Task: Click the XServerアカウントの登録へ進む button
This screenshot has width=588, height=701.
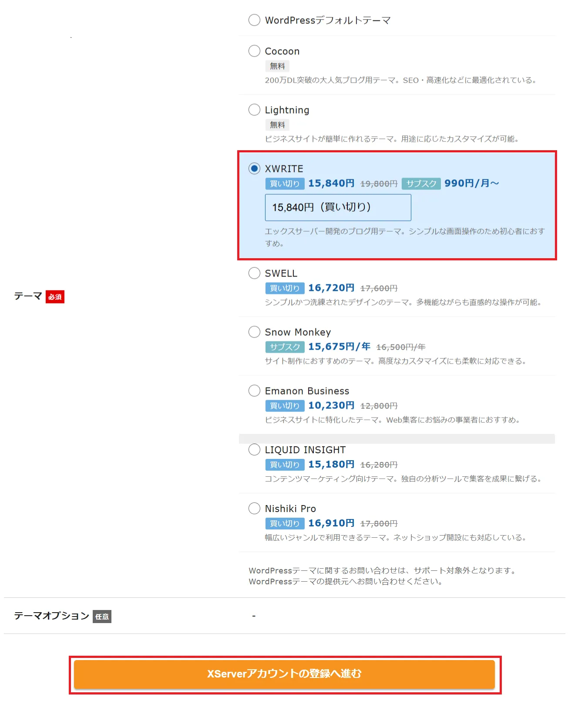Action: (284, 674)
